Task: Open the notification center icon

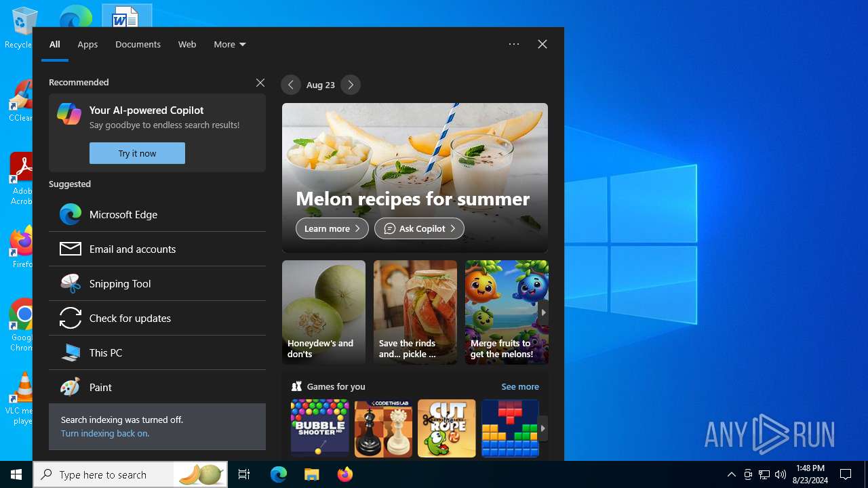Action: [x=846, y=474]
